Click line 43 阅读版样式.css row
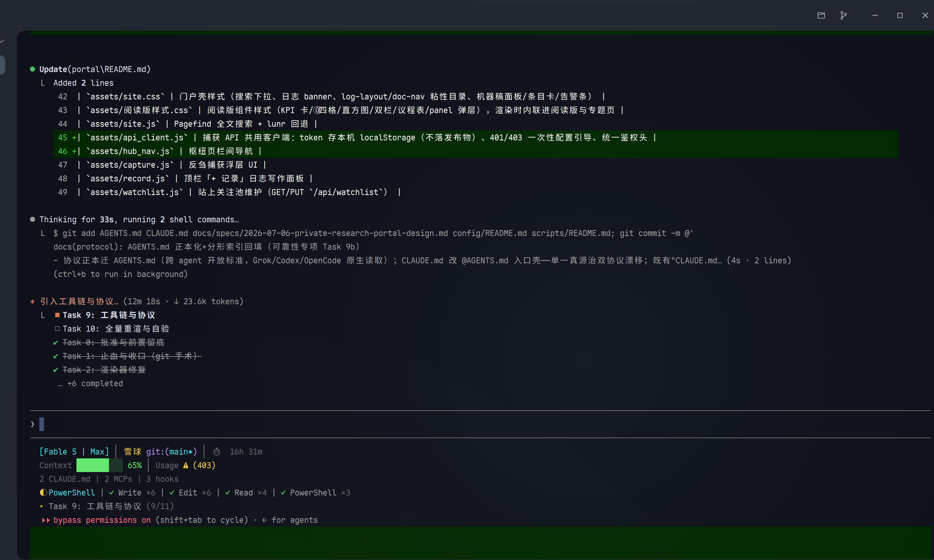Image resolution: width=934 pixels, height=560 pixels. pos(341,110)
